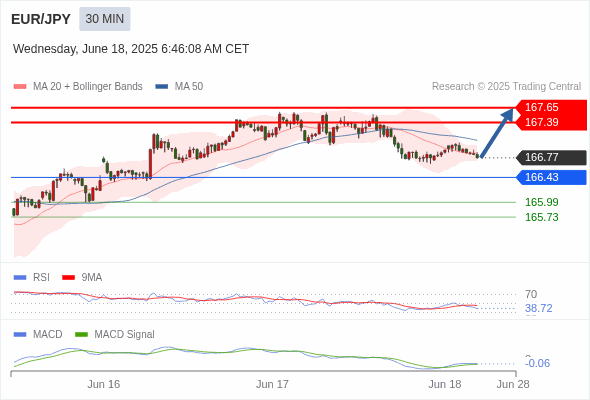Select the 165.99 green support level

coord(541,202)
